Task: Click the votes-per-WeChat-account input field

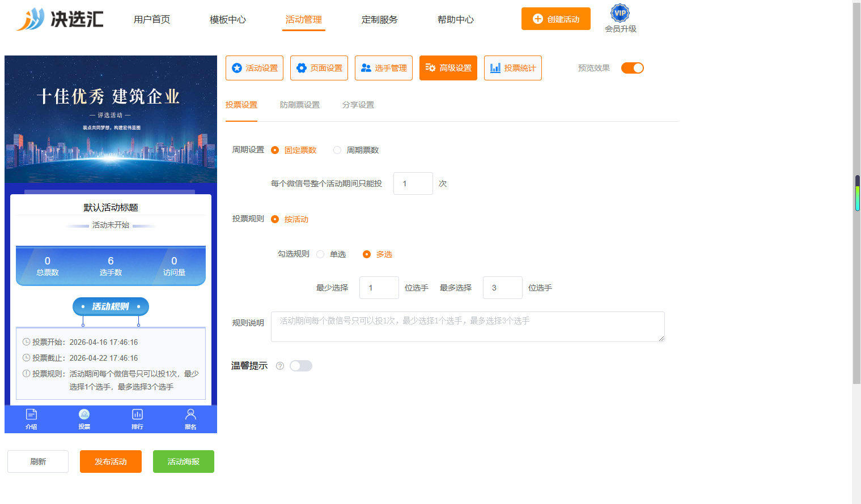Action: click(413, 183)
